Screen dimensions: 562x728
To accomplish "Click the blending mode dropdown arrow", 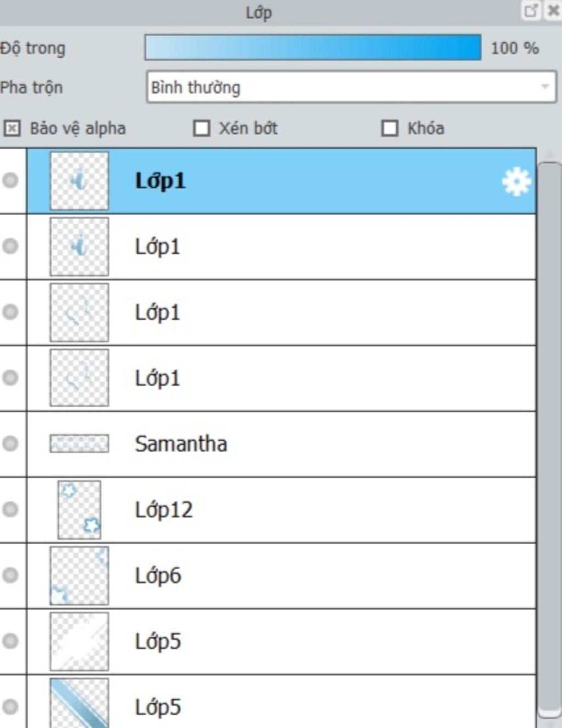I will click(x=544, y=87).
